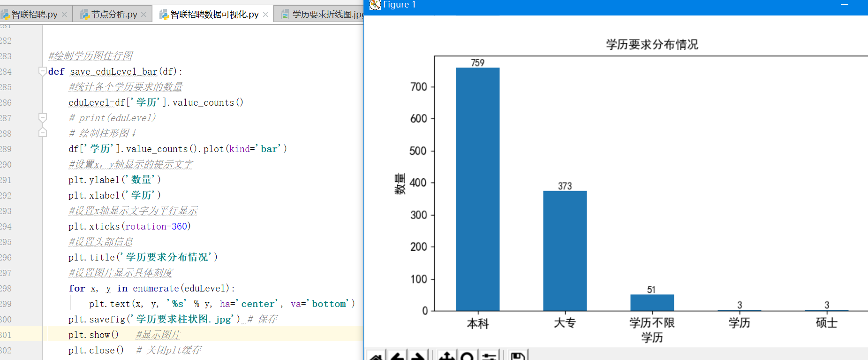Screen dimensions: 868x360
Task: Close the 节点分析.py tab
Action: pyautogui.click(x=143, y=15)
